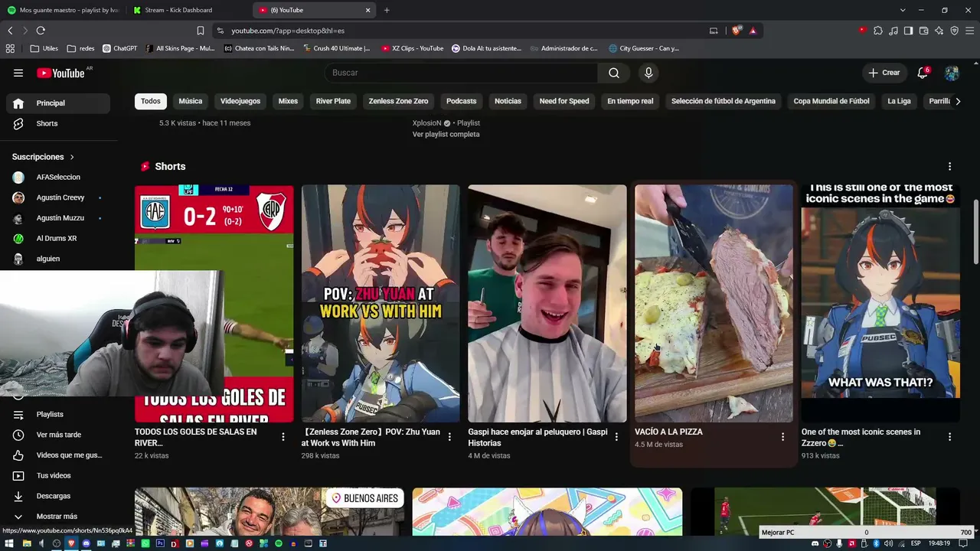The width and height of the screenshot is (980, 551).
Task: Open Descargas in the sidebar
Action: pyautogui.click(x=58, y=496)
